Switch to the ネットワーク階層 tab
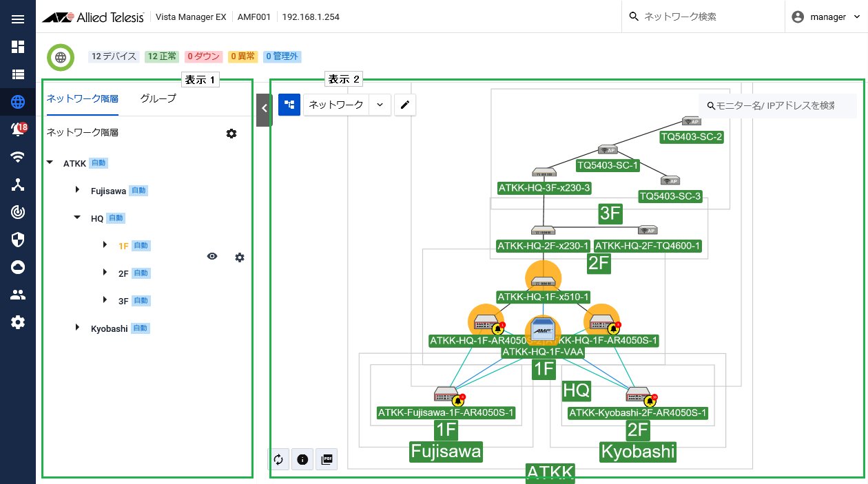868x484 pixels. [83, 98]
